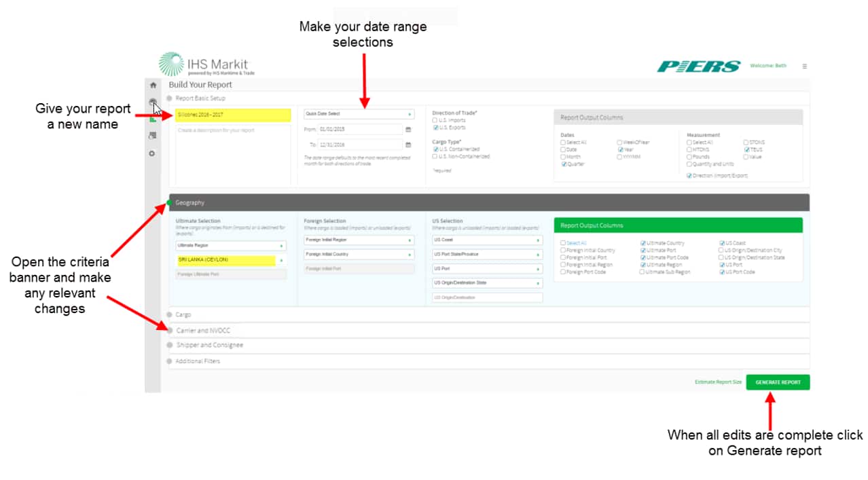Click the PIERS logo
868x480 pixels.
pos(699,67)
